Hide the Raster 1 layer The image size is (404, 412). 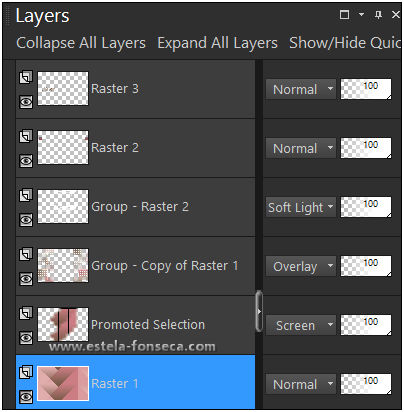(x=26, y=397)
